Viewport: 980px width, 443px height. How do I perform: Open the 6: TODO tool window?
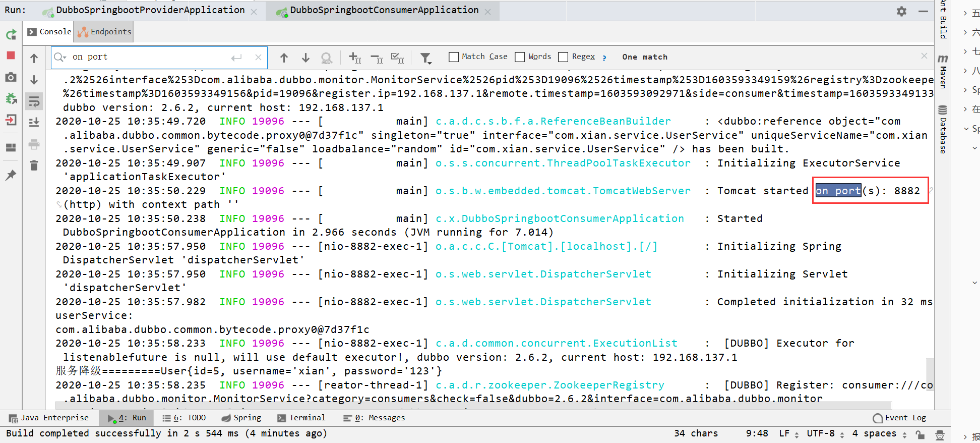click(184, 418)
